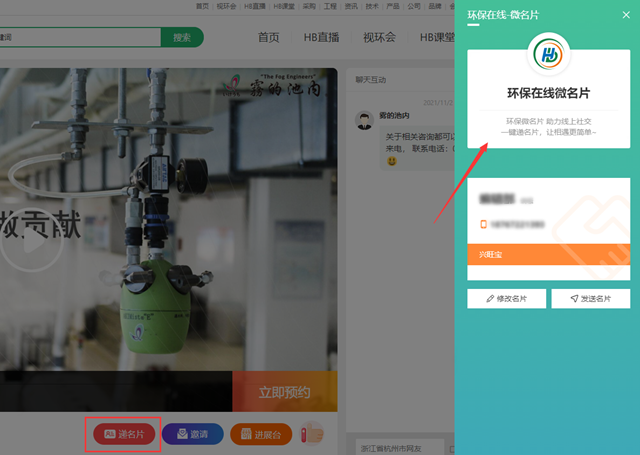Click the 雾的池内 chat user avatar
Viewport: 640px width, 455px height.
(364, 120)
